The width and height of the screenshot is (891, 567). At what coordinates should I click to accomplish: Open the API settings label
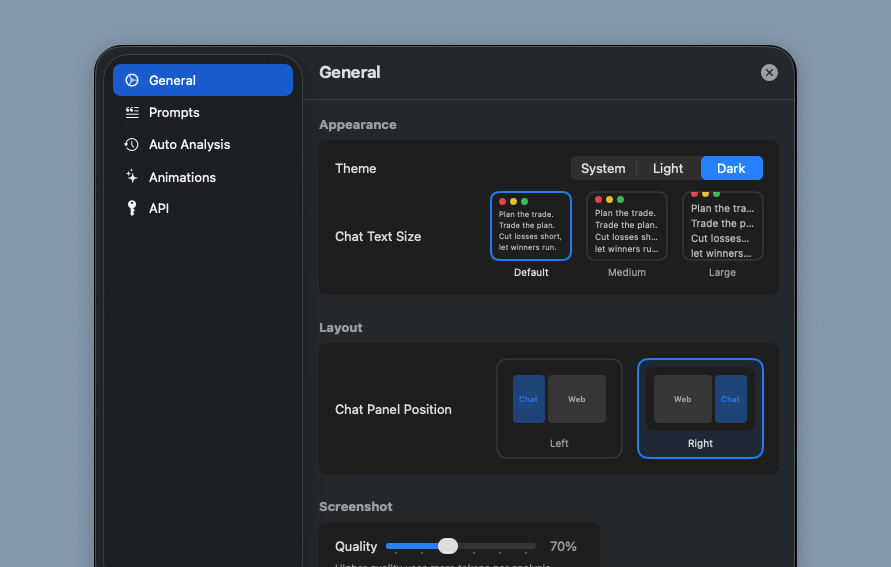159,209
